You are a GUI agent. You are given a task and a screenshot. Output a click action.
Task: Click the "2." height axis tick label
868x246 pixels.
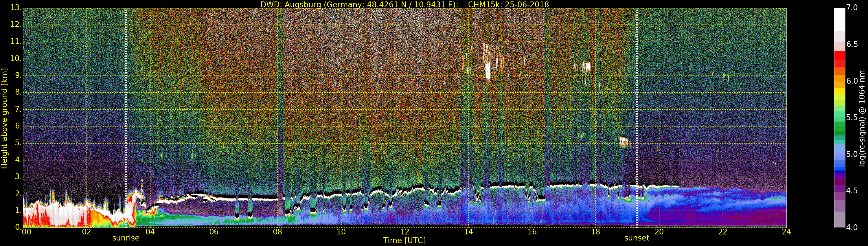[18, 194]
